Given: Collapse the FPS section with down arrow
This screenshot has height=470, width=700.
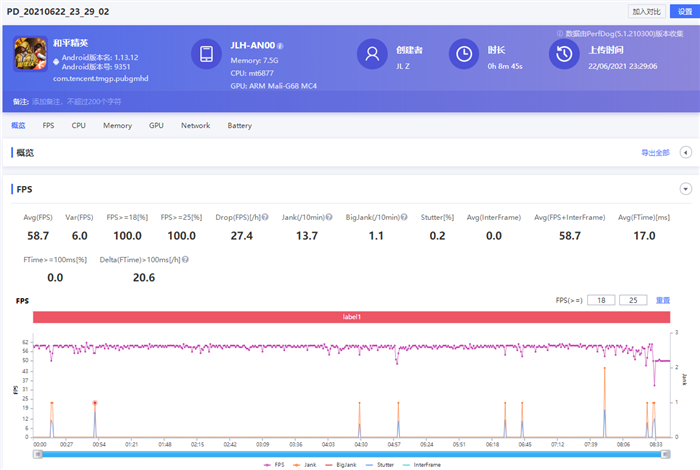Looking at the screenshot, I should point(686,189).
